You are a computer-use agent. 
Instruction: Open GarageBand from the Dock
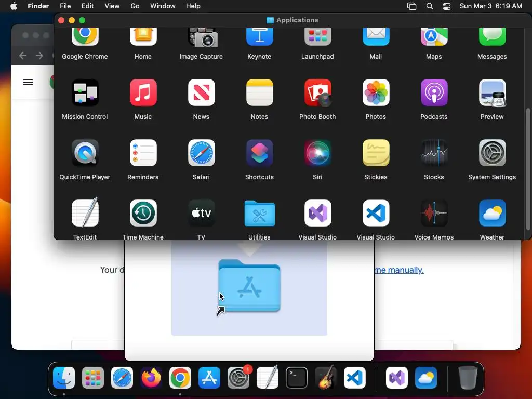pyautogui.click(x=326, y=377)
